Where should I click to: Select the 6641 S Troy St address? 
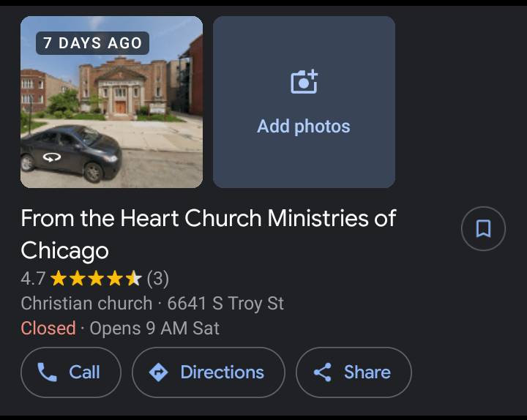pyautogui.click(x=225, y=304)
